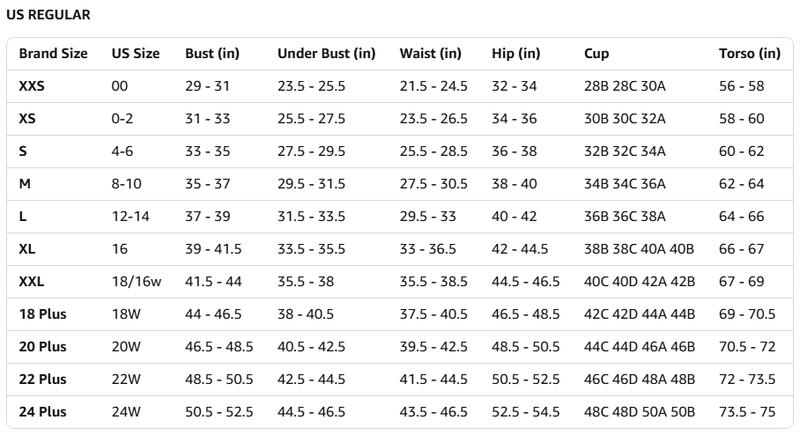
Task: Select the M brand size label
Action: coord(25,184)
